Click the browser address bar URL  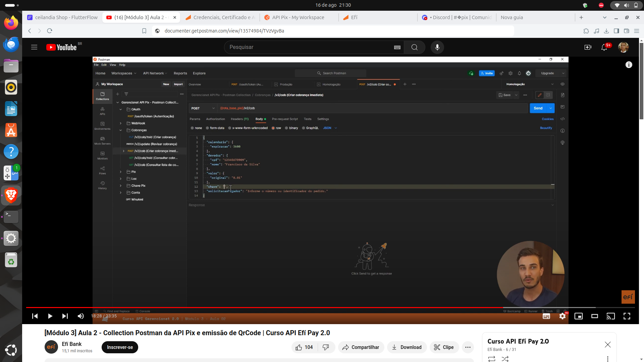224,31
